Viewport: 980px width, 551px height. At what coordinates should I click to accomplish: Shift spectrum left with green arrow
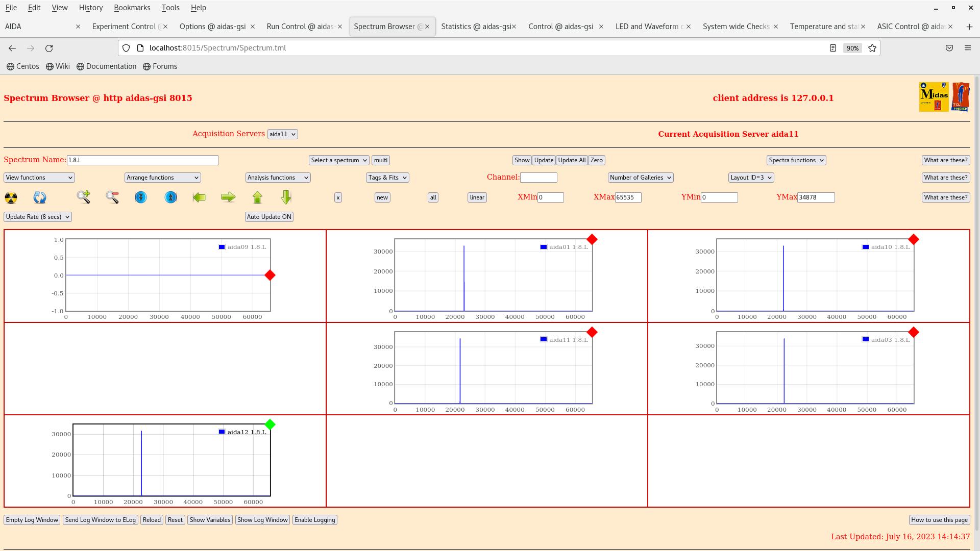point(199,197)
